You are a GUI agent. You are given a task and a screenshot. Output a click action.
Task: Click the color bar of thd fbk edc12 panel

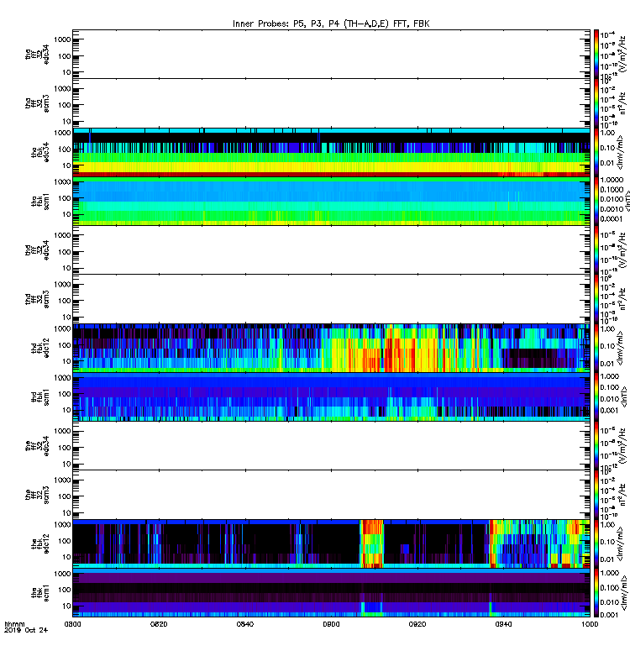596,348
